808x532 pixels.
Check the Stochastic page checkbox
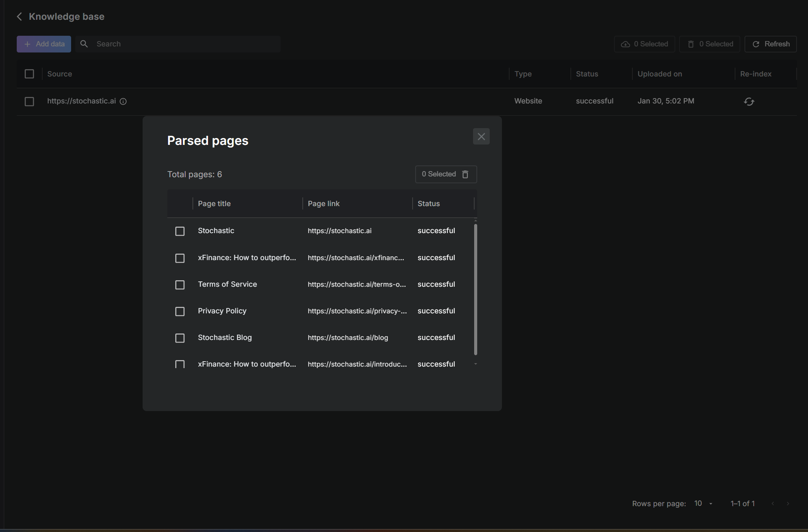point(180,231)
